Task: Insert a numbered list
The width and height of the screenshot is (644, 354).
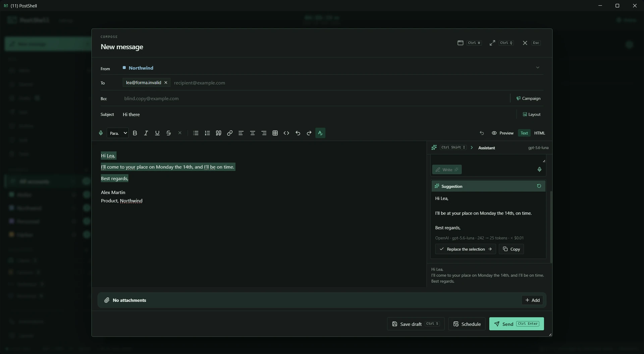Action: 207,133
